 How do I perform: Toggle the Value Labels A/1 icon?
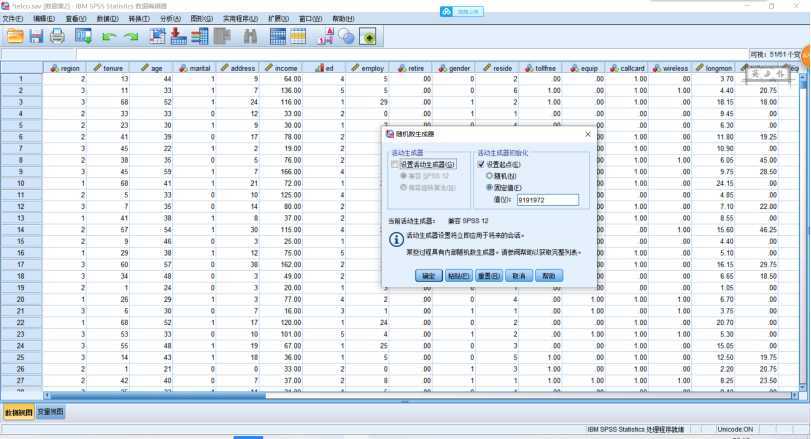pyautogui.click(x=326, y=36)
